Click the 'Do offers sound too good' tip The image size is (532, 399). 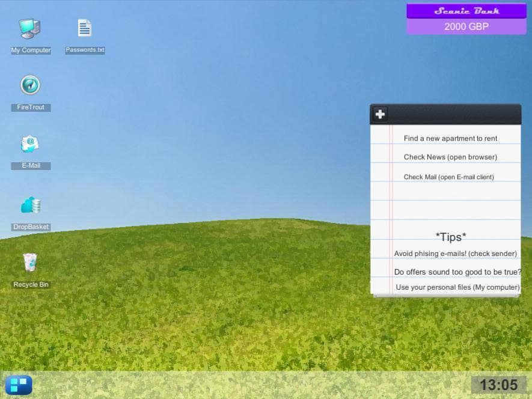pyautogui.click(x=457, y=272)
